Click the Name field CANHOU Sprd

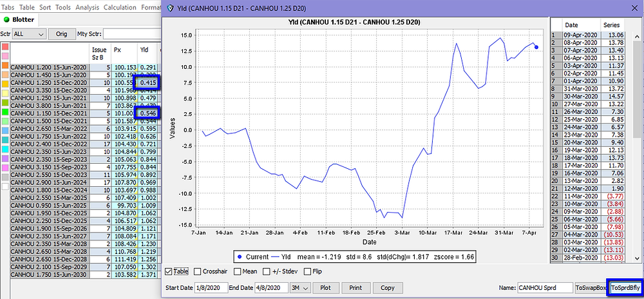click(545, 287)
